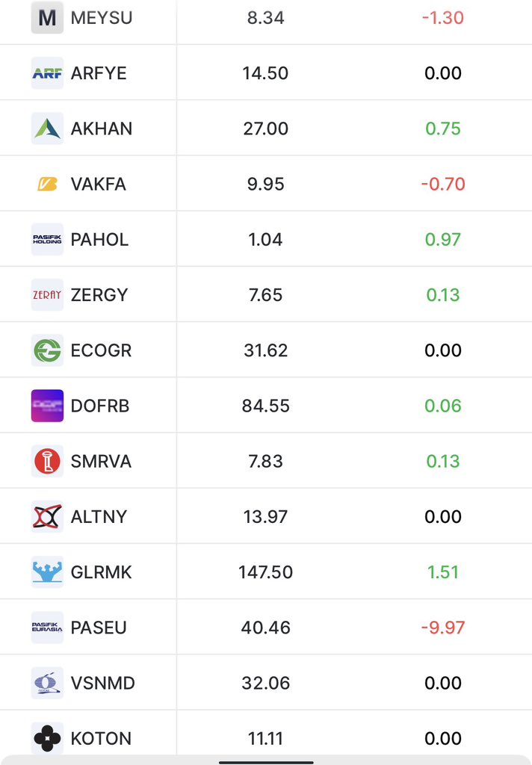Open the Pasifik Holding PAHOL logo
Viewport: 532px width, 765px height.
point(47,240)
